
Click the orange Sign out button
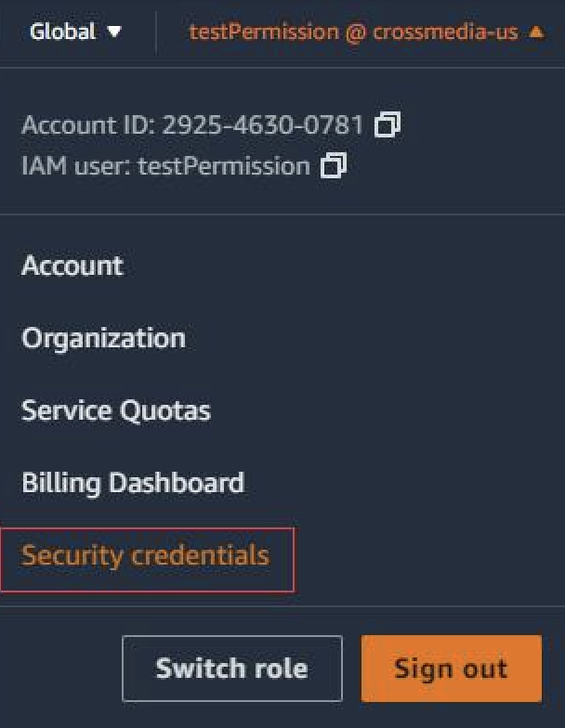pos(452,669)
